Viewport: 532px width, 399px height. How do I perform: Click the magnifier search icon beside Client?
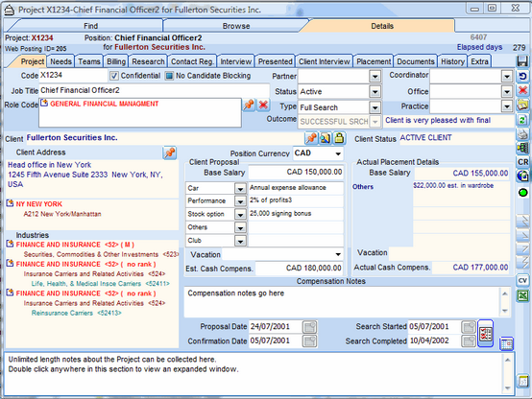click(325, 138)
